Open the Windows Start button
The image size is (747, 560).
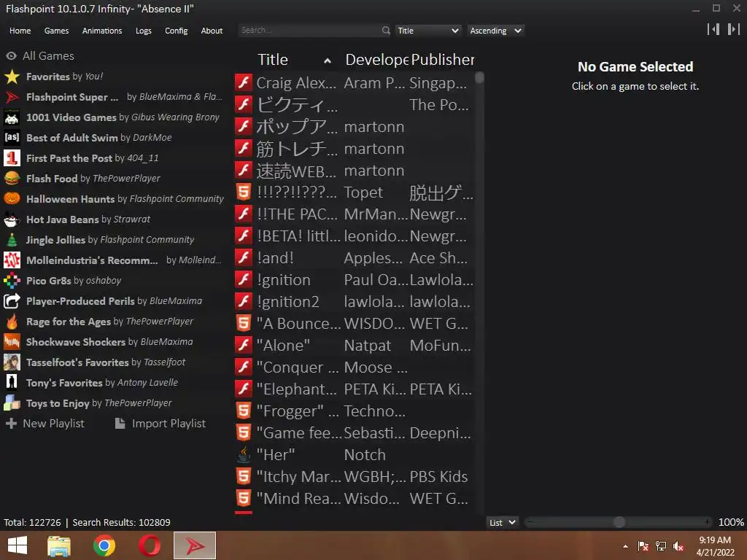18,545
